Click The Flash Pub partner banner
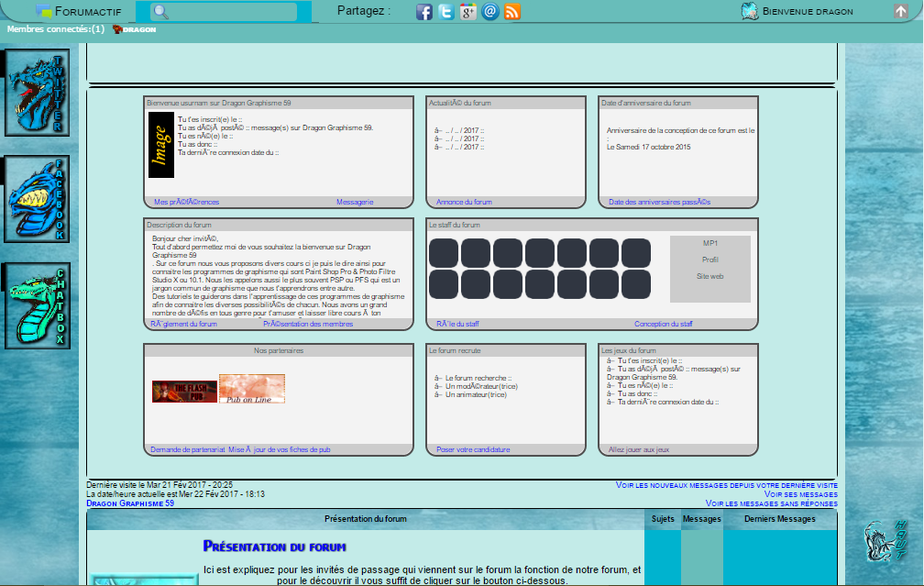Image resolution: width=924 pixels, height=586 pixels. (184, 392)
